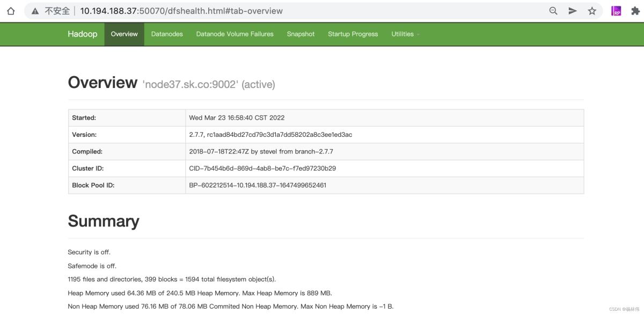Click the send page arrow icon

[x=573, y=11]
